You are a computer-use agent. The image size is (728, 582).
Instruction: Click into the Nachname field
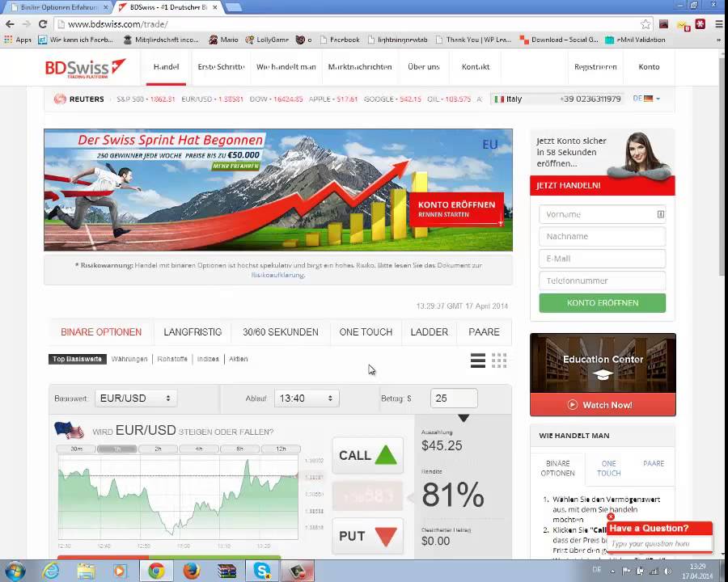tap(602, 236)
